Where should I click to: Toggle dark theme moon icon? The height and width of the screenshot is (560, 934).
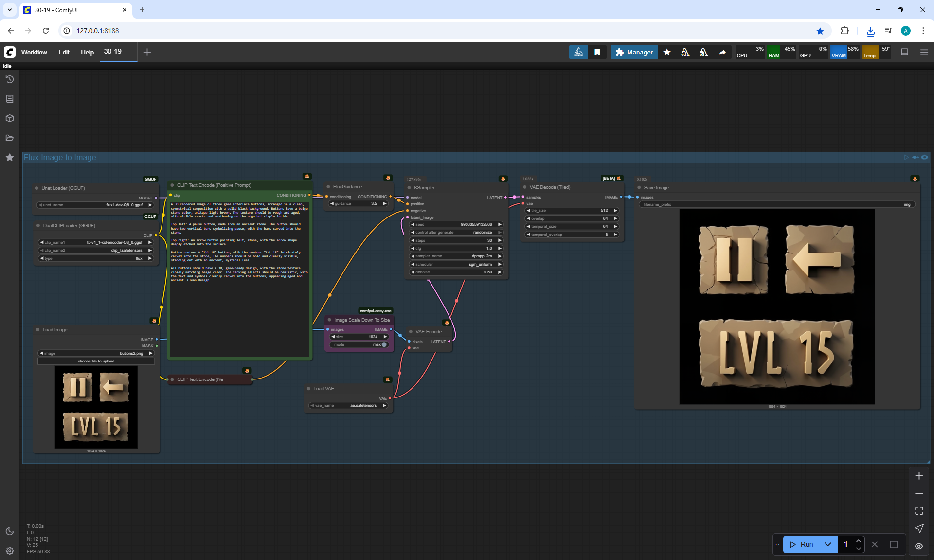(10, 531)
